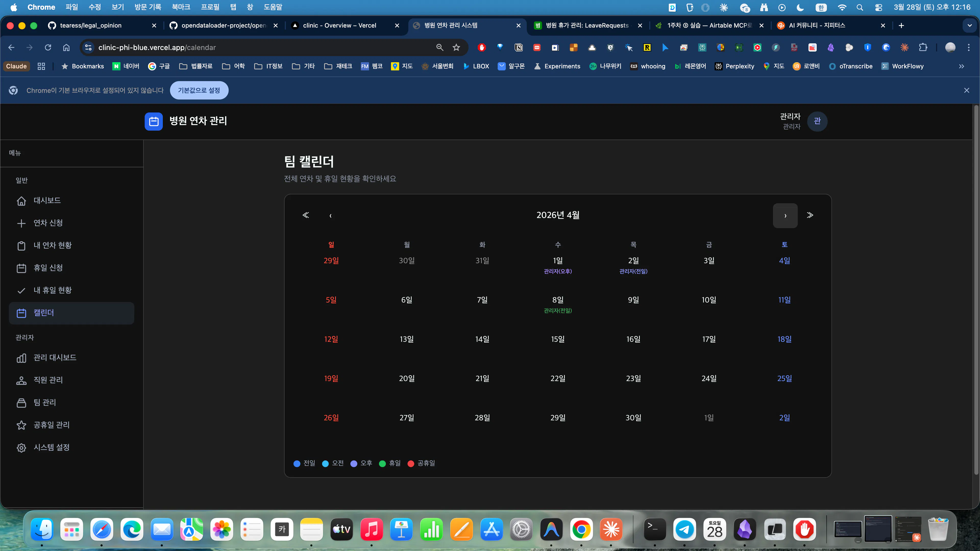Click the 관 user avatar circle

point(817,121)
